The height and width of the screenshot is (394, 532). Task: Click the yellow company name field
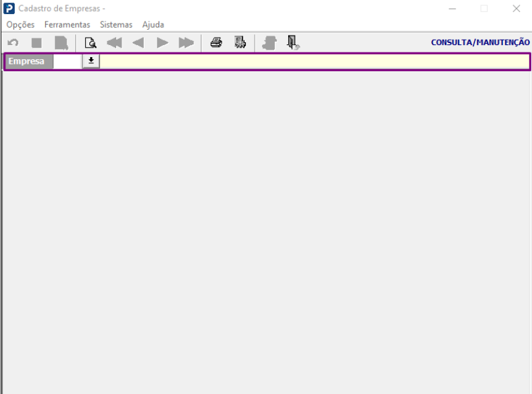[x=314, y=61]
